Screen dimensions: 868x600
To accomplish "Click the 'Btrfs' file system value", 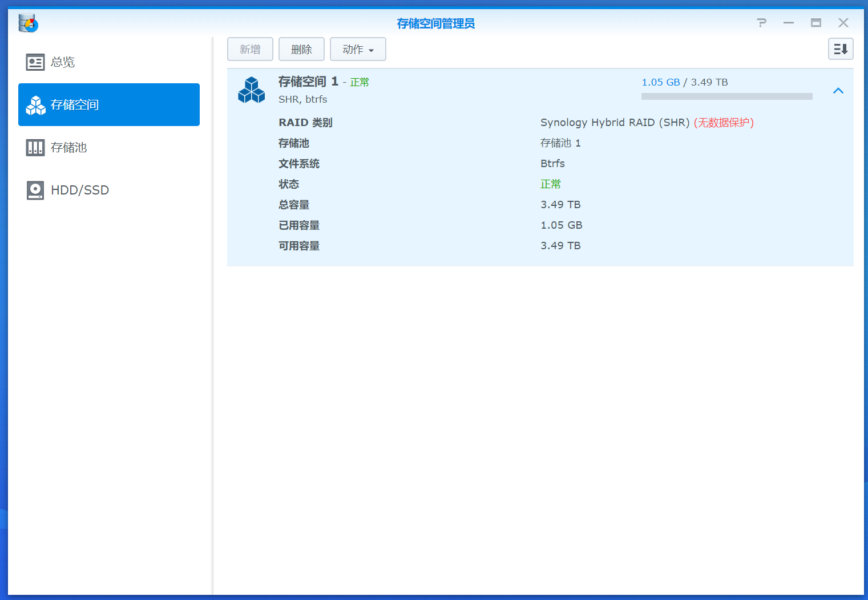I will 552,164.
